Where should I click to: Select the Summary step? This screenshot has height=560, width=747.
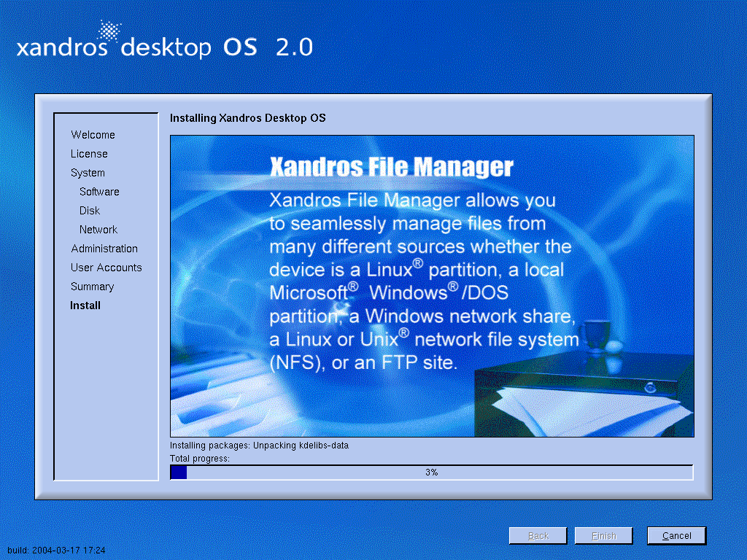[x=92, y=287]
